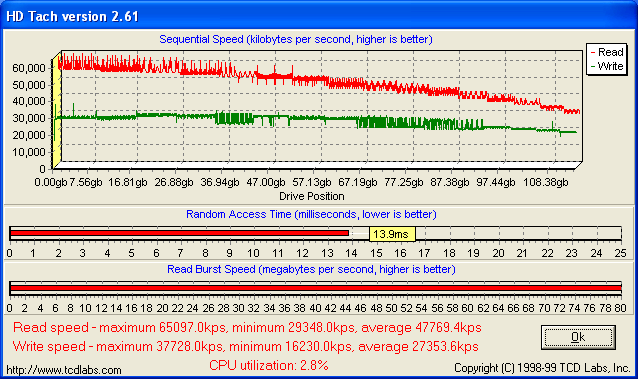Viewport: 638px width, 384px height.
Task: Click the 77.25gb drive position label
Action: coord(404,182)
